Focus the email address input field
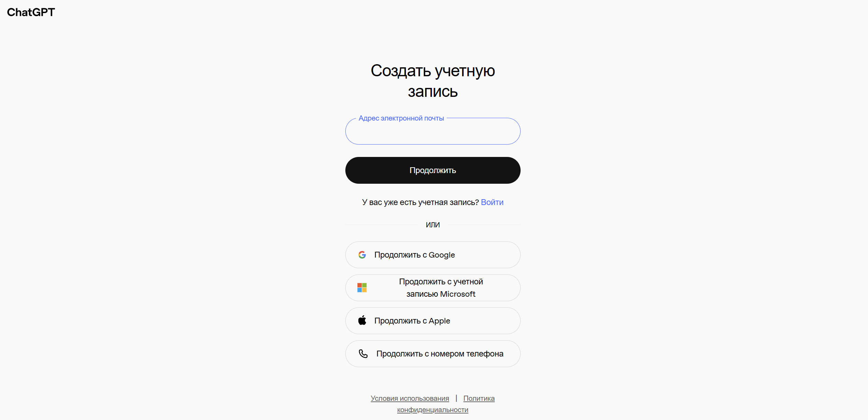The width and height of the screenshot is (868, 420). pos(433,131)
